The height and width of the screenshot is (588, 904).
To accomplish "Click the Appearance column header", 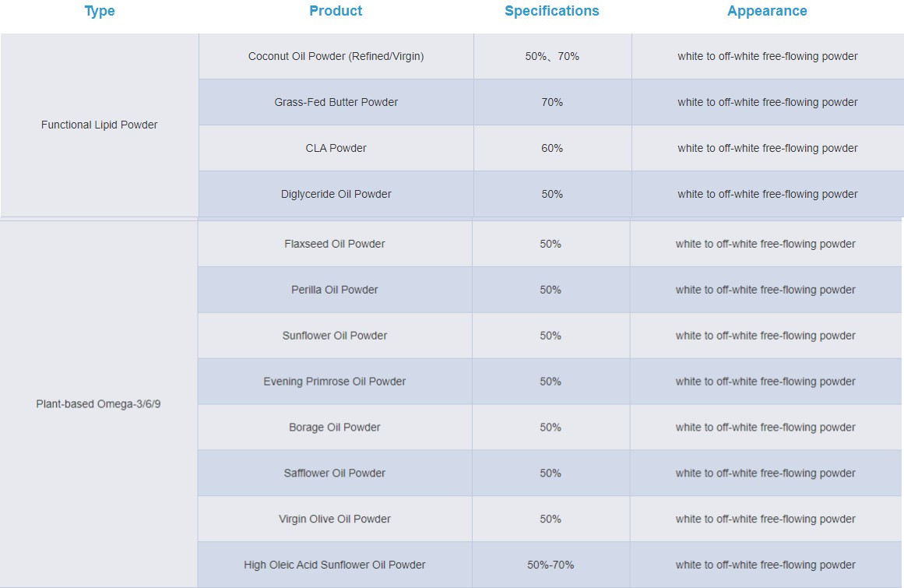I will tap(767, 11).
